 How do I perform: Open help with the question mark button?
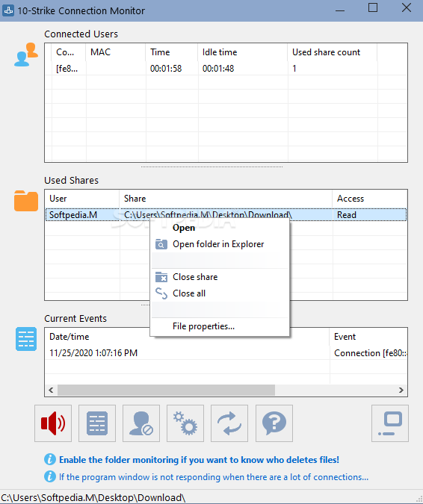coord(274,423)
